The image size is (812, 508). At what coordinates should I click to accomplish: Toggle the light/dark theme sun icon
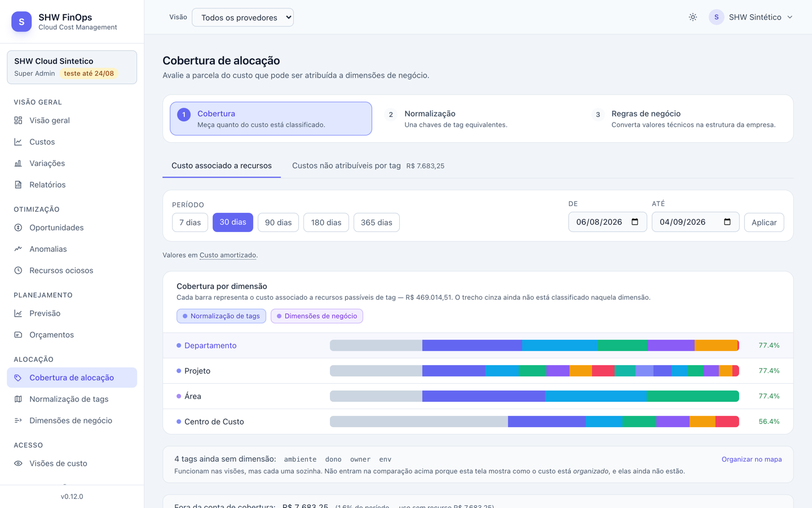pos(693,17)
